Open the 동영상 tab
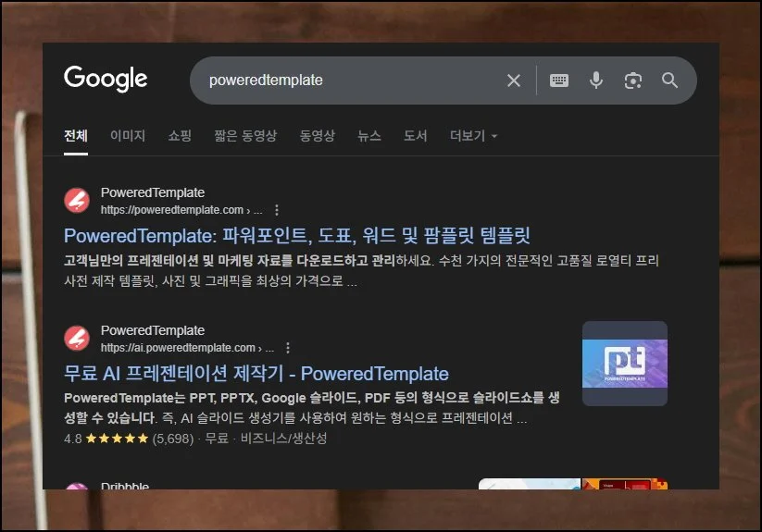 (x=318, y=136)
